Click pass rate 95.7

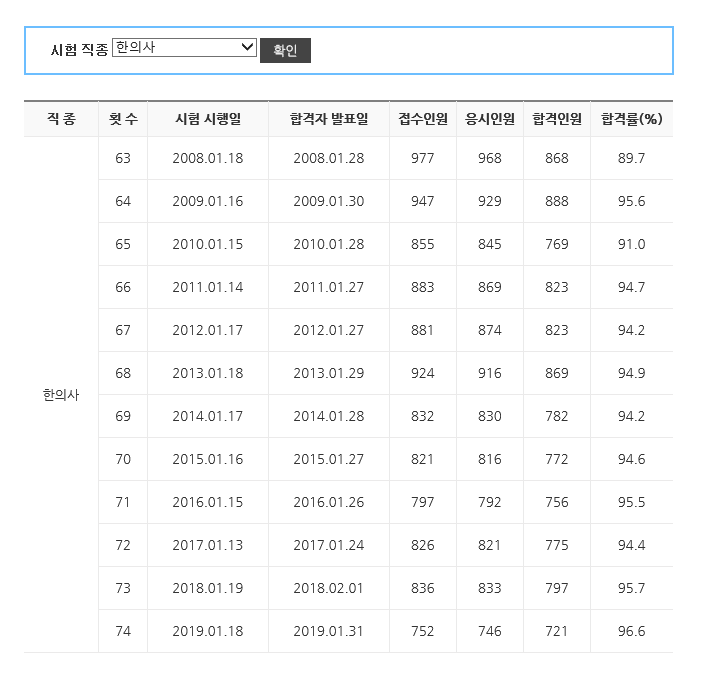coord(632,588)
